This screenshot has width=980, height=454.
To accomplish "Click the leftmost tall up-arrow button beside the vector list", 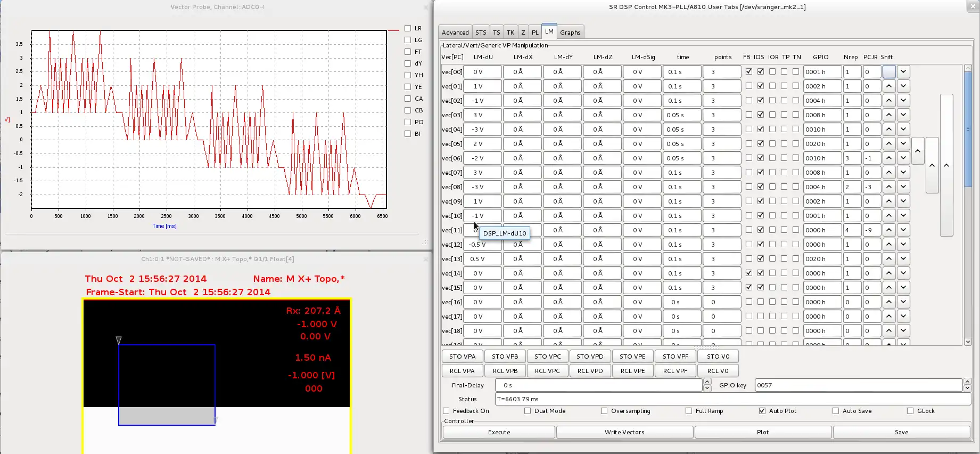I will 918,151.
